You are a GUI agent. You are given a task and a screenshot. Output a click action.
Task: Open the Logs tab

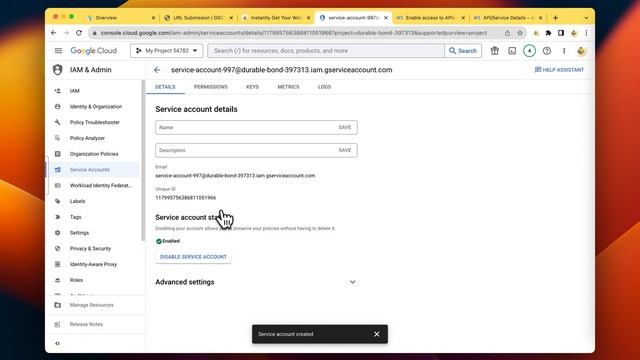324,87
